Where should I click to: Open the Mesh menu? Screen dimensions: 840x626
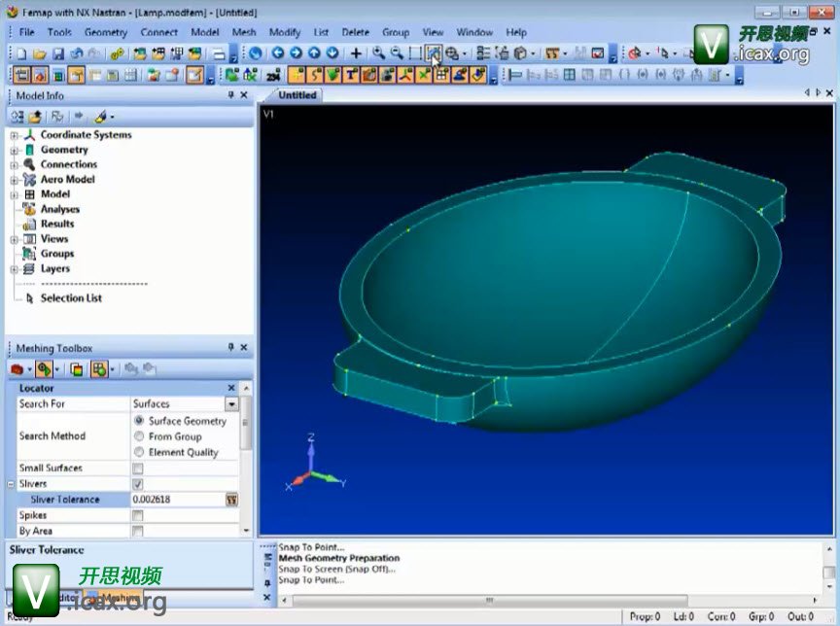244,32
